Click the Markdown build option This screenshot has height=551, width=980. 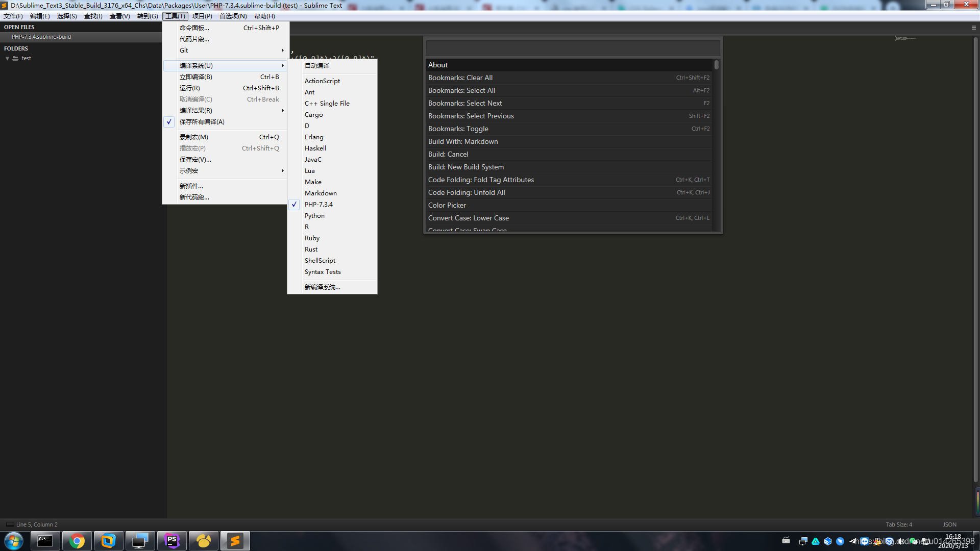coord(321,193)
